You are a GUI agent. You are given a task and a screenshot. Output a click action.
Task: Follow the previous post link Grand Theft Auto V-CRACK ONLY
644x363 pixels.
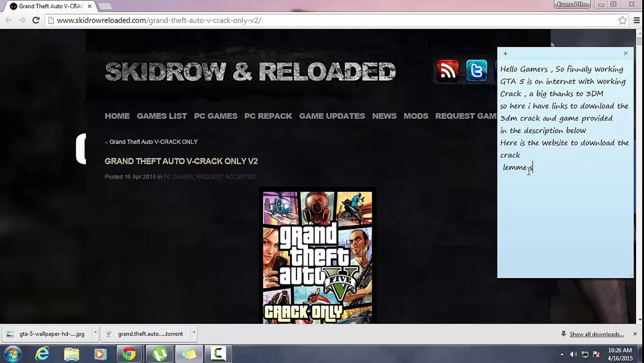pyautogui.click(x=153, y=142)
